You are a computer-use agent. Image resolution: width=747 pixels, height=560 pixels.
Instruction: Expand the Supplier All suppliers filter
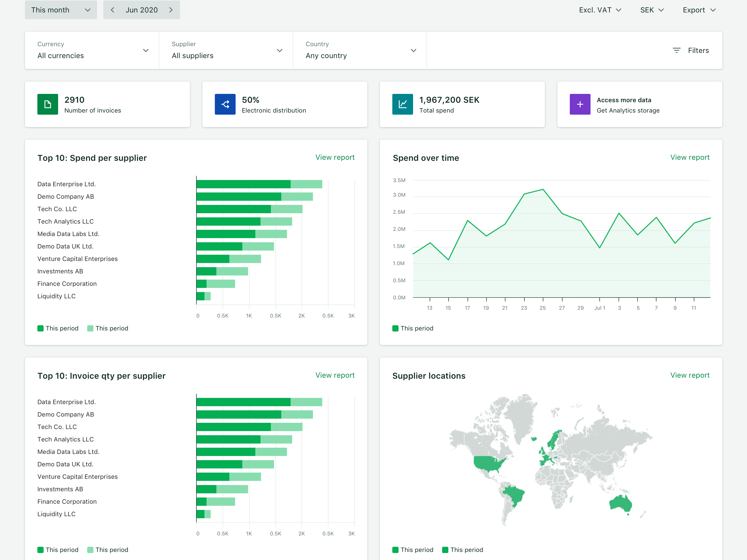(226, 50)
